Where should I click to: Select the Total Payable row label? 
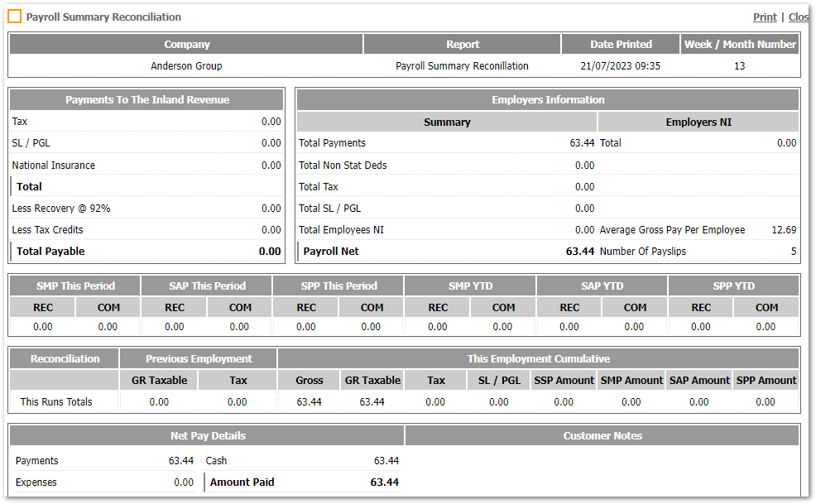point(50,252)
